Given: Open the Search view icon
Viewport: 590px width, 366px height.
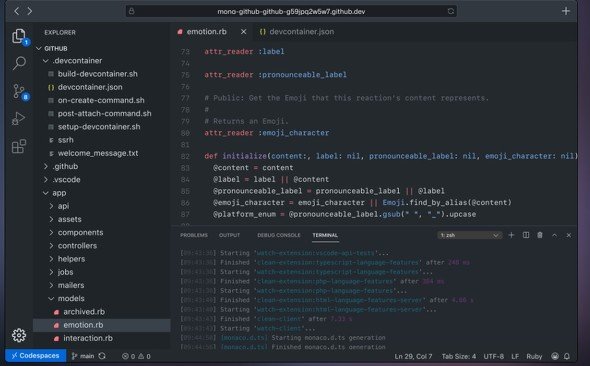Looking at the screenshot, I should [x=19, y=63].
